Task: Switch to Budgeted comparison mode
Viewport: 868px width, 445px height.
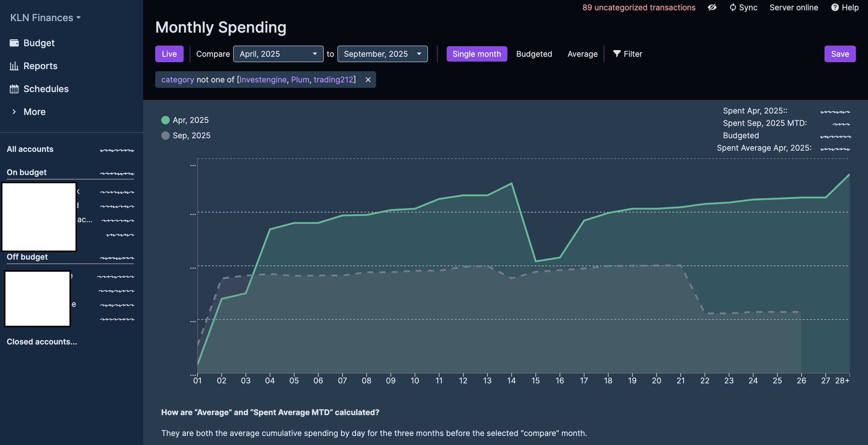Action: coord(534,54)
